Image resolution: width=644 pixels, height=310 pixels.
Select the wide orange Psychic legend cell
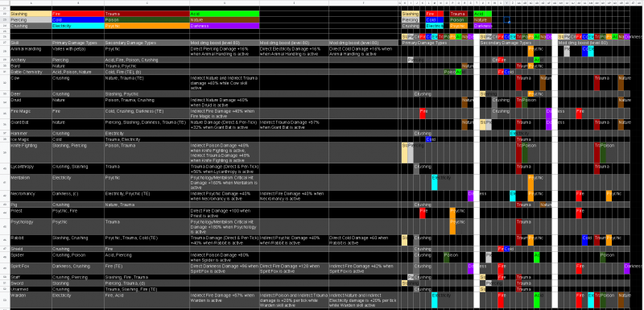click(x=147, y=26)
